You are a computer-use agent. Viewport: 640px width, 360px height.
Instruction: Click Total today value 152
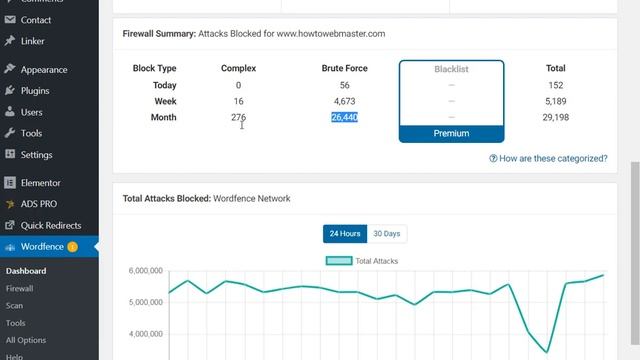(556, 85)
